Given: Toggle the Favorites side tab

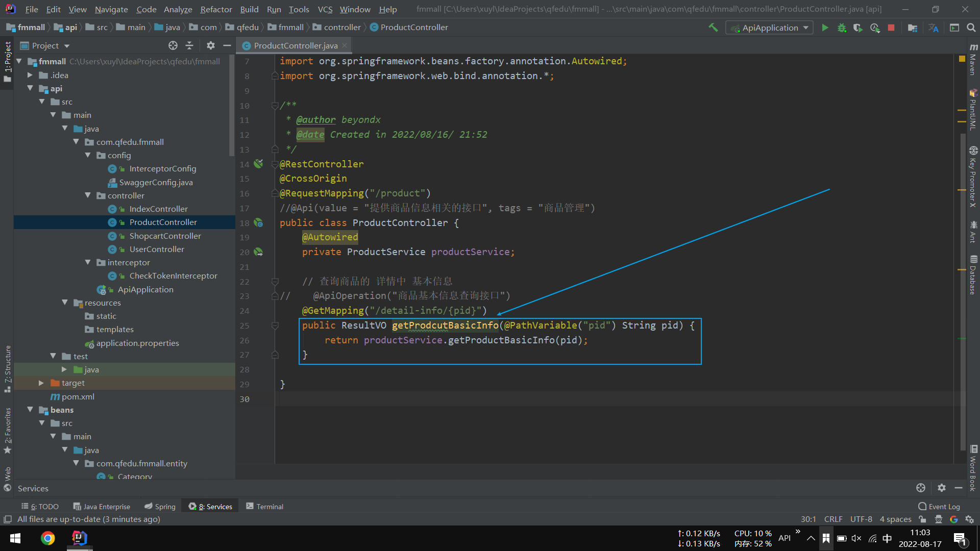Looking at the screenshot, I should coord(8,431).
